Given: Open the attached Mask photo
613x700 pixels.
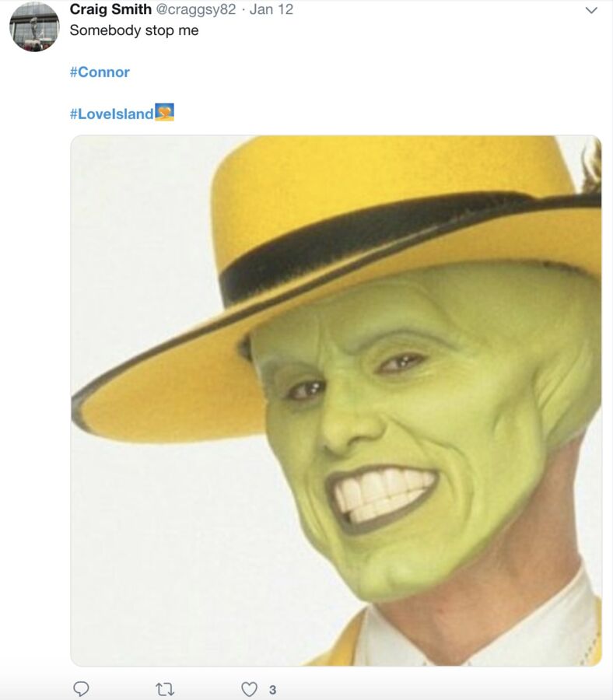Looking at the screenshot, I should (336, 401).
